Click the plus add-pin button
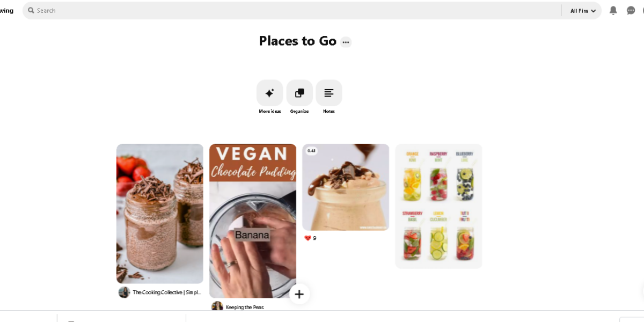Screen dimensions: 644x322 299,294
